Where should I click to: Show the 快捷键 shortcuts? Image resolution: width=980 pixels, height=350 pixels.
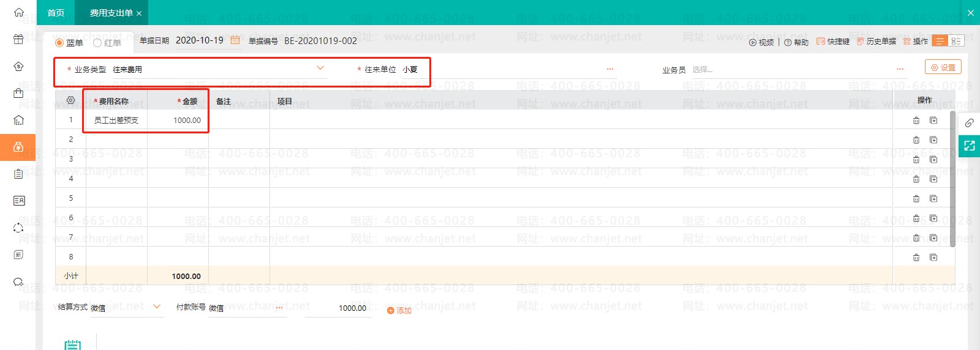[833, 42]
